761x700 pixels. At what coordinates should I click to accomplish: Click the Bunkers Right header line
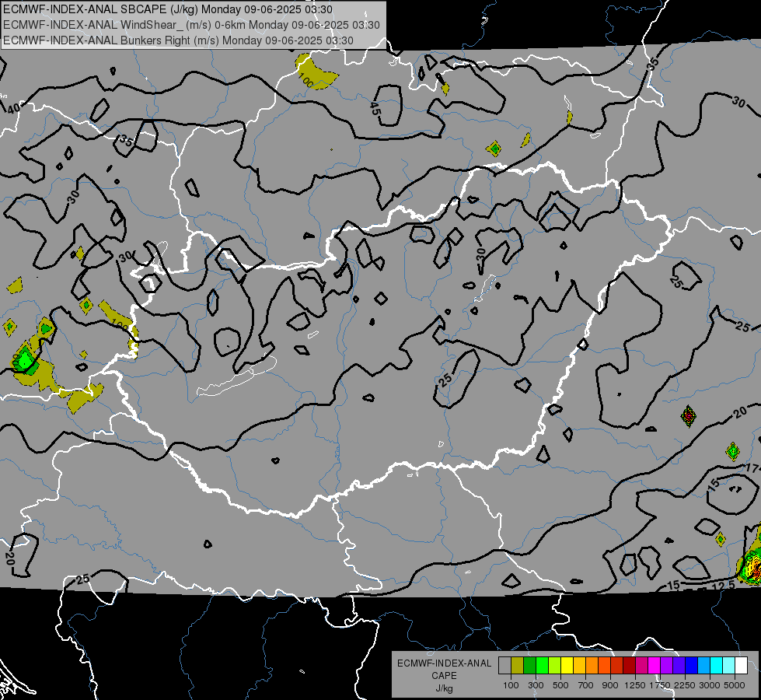tap(178, 40)
